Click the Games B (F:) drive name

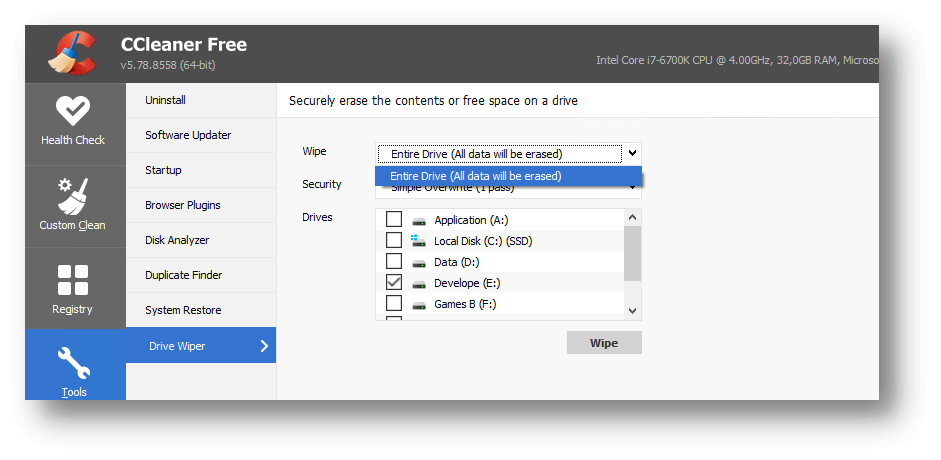pos(465,304)
